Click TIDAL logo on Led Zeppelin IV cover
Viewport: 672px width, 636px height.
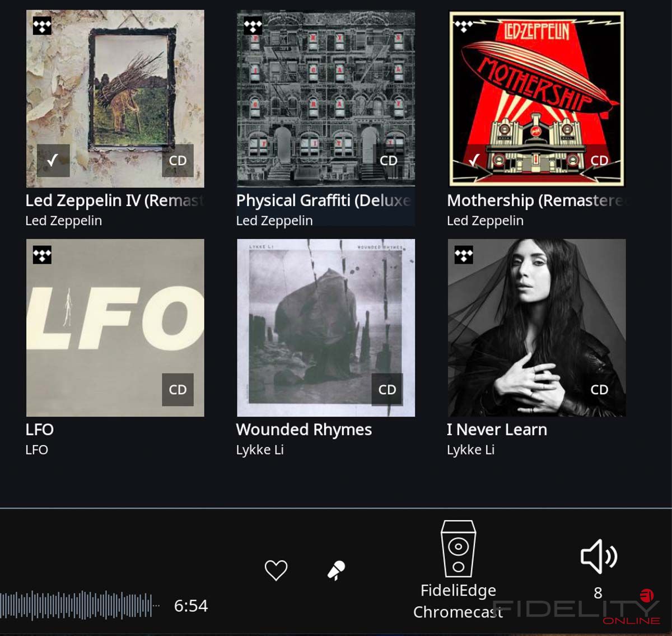click(42, 26)
